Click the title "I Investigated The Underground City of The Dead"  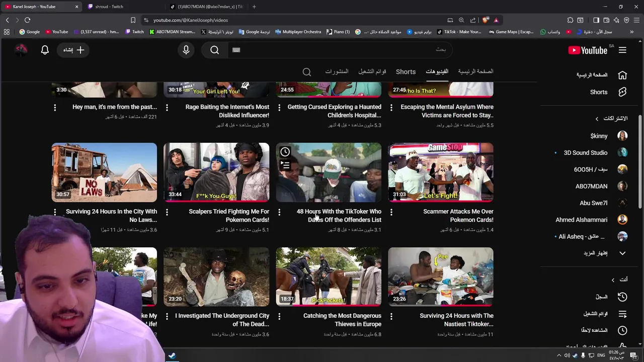222,320
